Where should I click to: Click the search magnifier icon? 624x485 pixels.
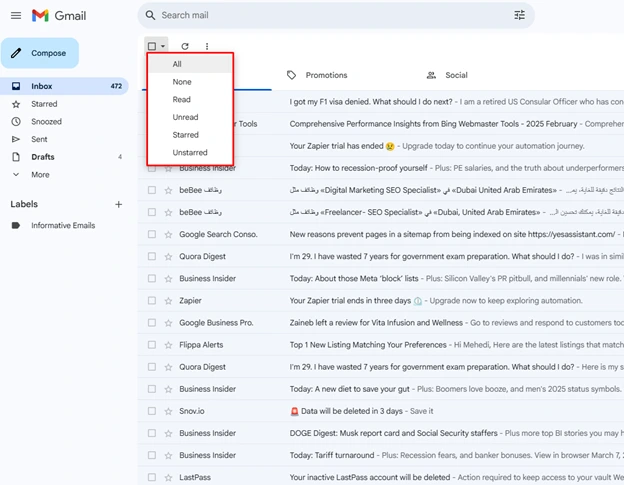150,15
